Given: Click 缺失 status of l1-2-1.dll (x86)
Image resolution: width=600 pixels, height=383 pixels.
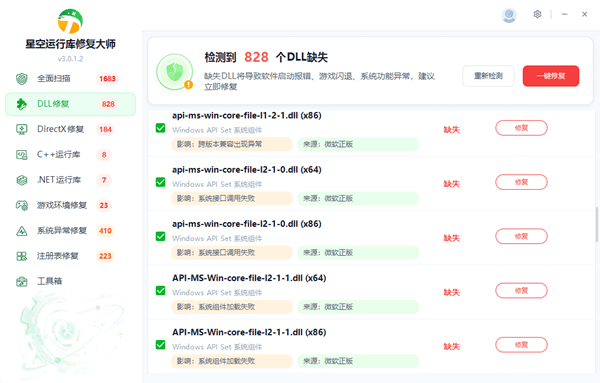Looking at the screenshot, I should click(452, 130).
